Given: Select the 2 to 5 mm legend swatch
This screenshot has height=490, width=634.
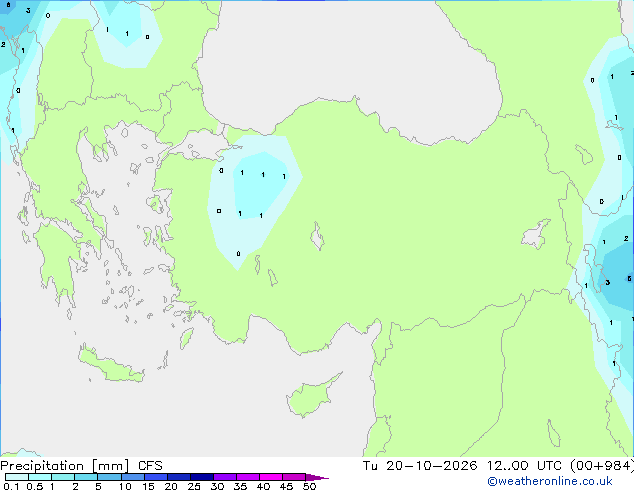Looking at the screenshot, I should pos(86,477).
